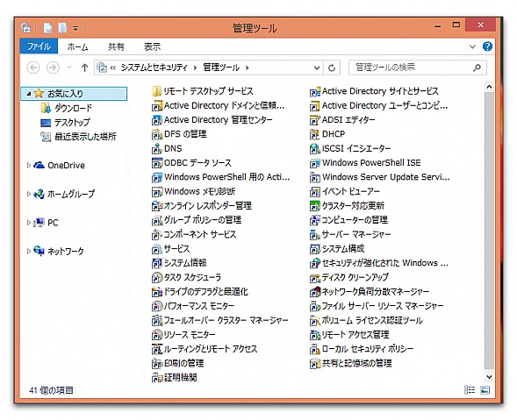Switch to the ホーム ribbon tab

tap(78, 47)
